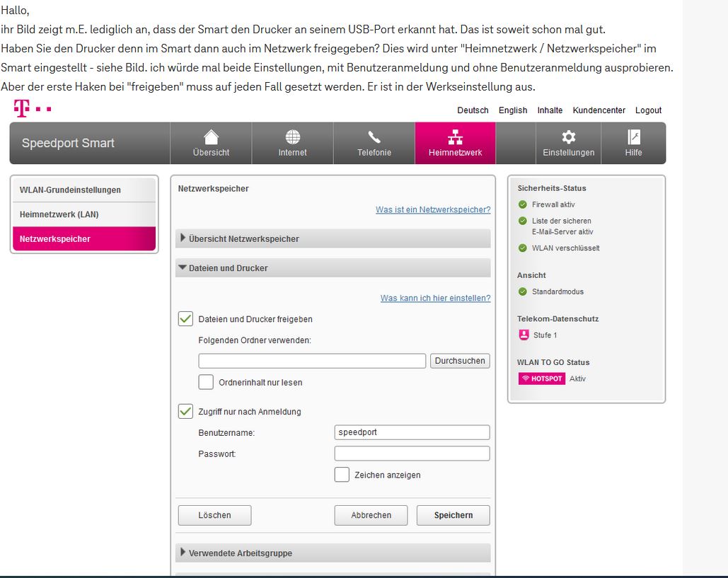
Task: Click the Standardmodus green check icon
Action: tap(523, 291)
